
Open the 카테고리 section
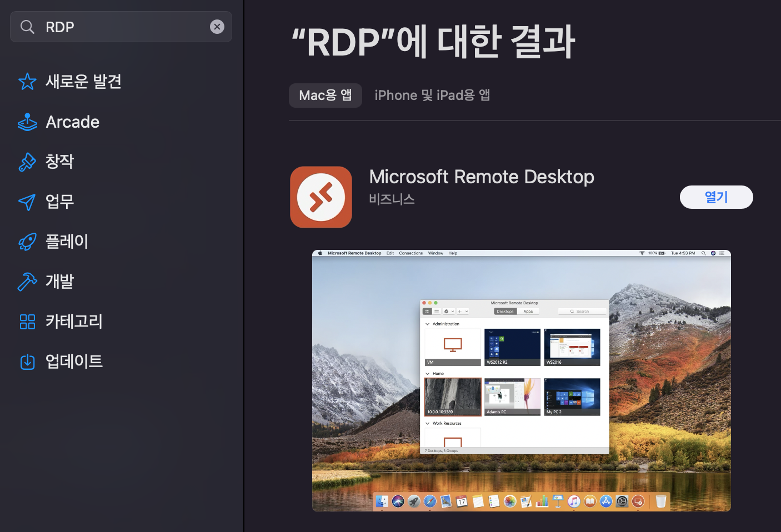coord(74,322)
